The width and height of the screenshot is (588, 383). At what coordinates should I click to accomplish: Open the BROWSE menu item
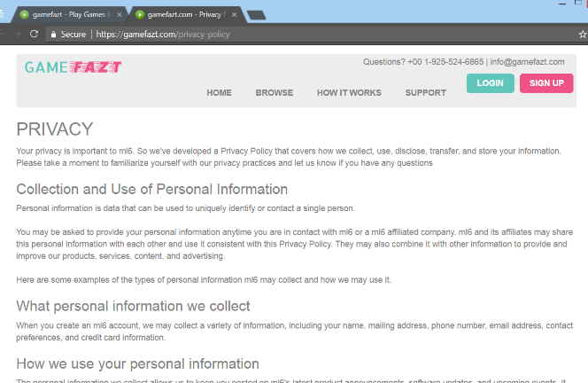pyautogui.click(x=275, y=93)
